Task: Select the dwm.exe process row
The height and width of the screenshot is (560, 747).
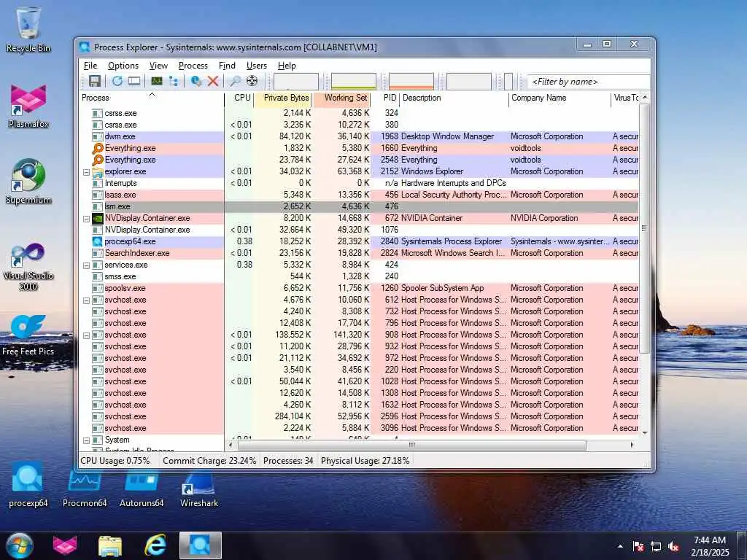Action: 360,136
